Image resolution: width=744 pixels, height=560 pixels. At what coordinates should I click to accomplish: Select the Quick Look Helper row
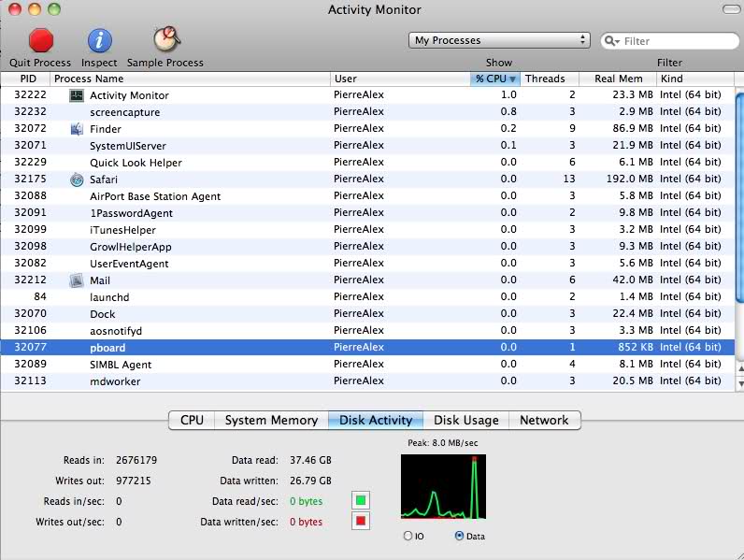[x=367, y=163]
